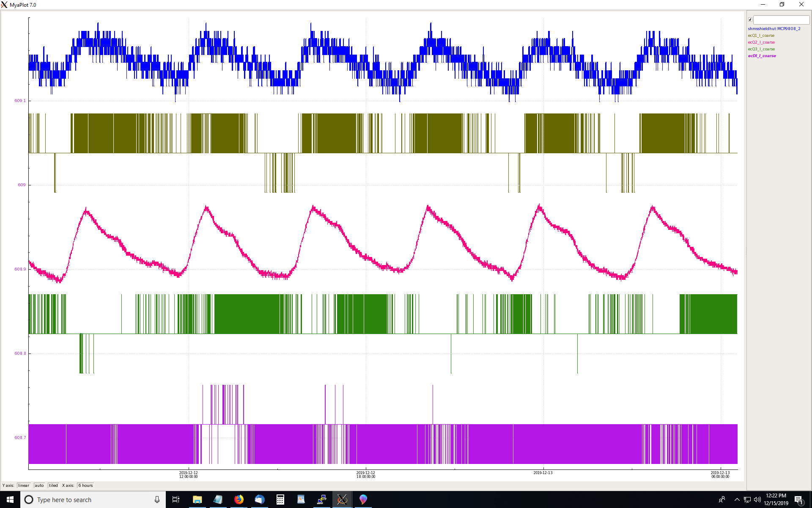Minimize the MyaPlot window

pos(763,5)
